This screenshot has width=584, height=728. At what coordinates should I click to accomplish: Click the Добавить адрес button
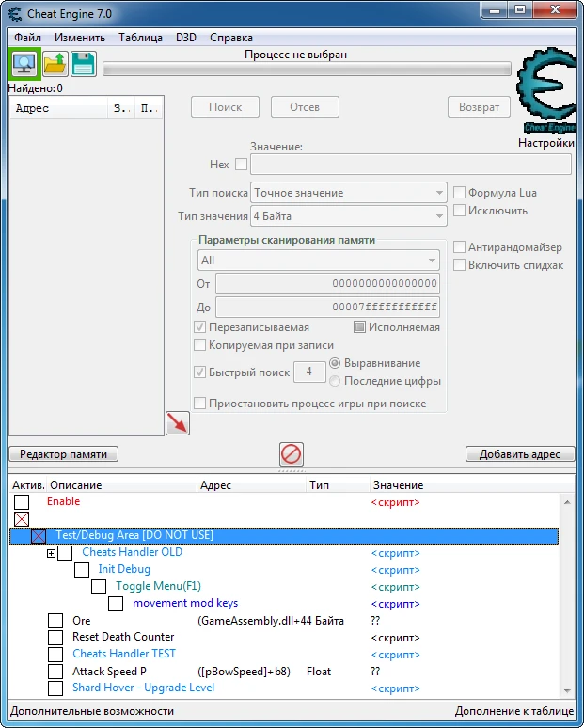click(520, 454)
